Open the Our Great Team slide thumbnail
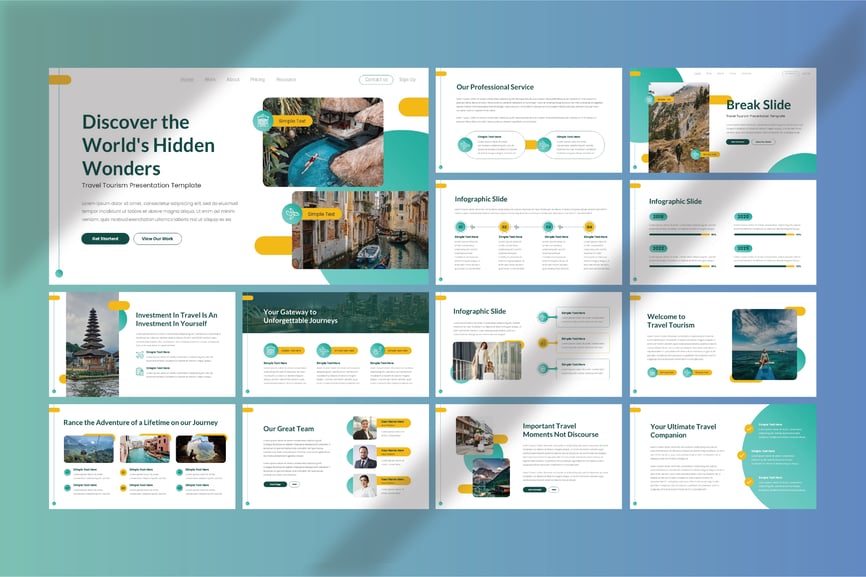The width and height of the screenshot is (866, 577). tap(335, 456)
